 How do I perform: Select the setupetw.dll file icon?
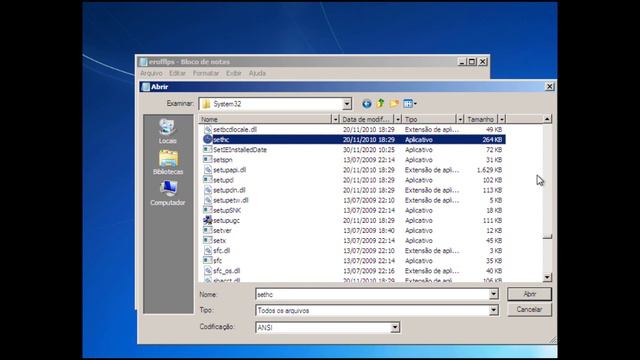[x=207, y=200]
